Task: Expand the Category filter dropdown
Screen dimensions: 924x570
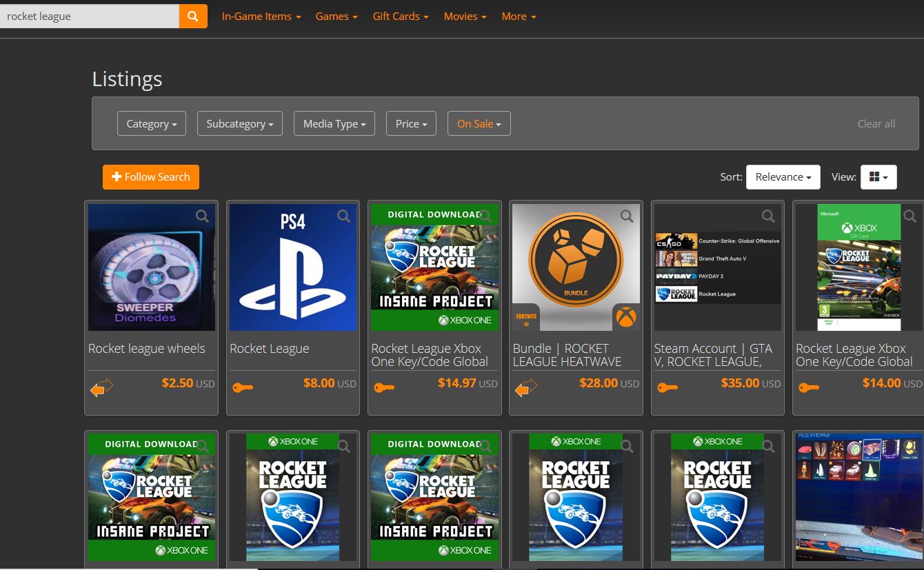Action: [152, 123]
